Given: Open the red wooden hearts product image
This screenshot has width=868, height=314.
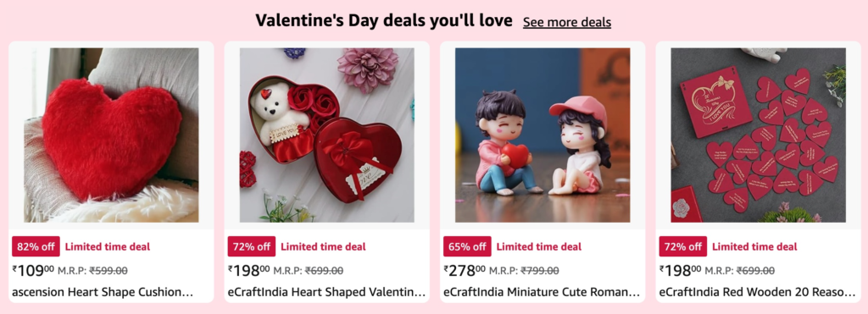Looking at the screenshot, I should tap(759, 135).
